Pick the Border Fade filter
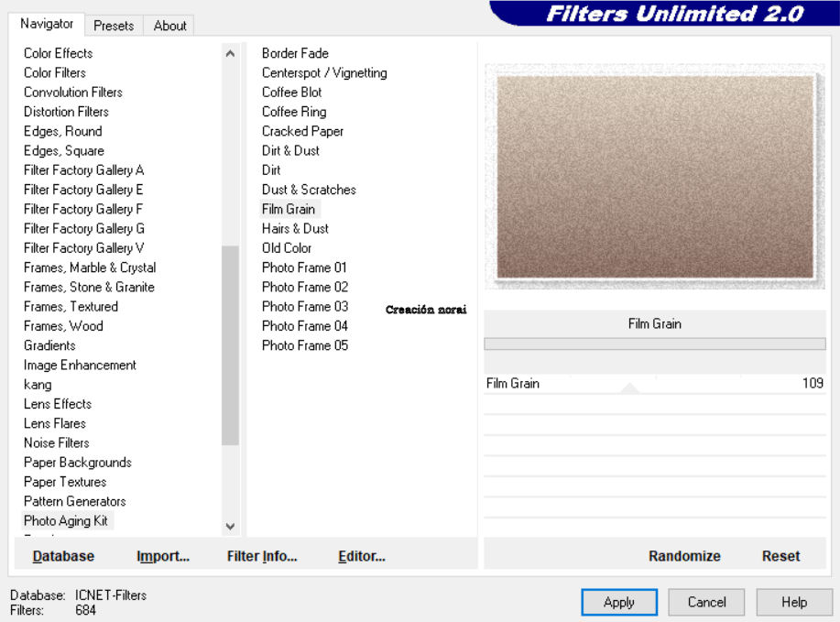The image size is (840, 622). 295,53
